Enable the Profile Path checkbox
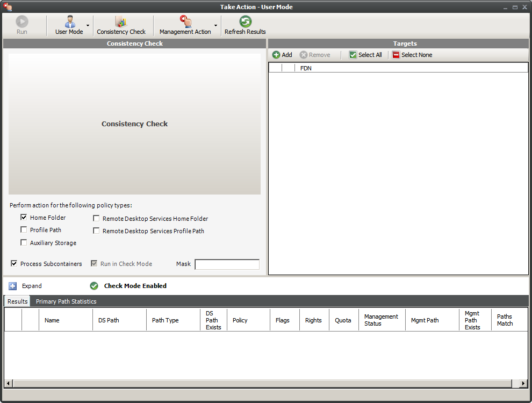 [x=24, y=229]
